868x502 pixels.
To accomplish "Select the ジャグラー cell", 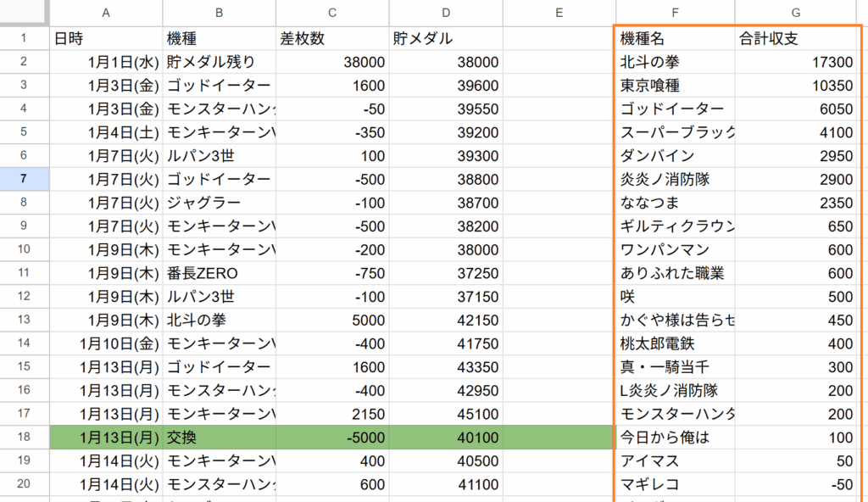I will point(220,203).
